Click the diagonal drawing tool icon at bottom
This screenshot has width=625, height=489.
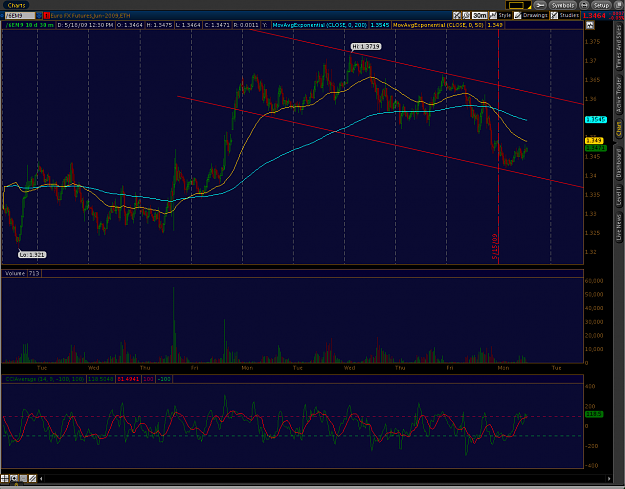(32, 479)
